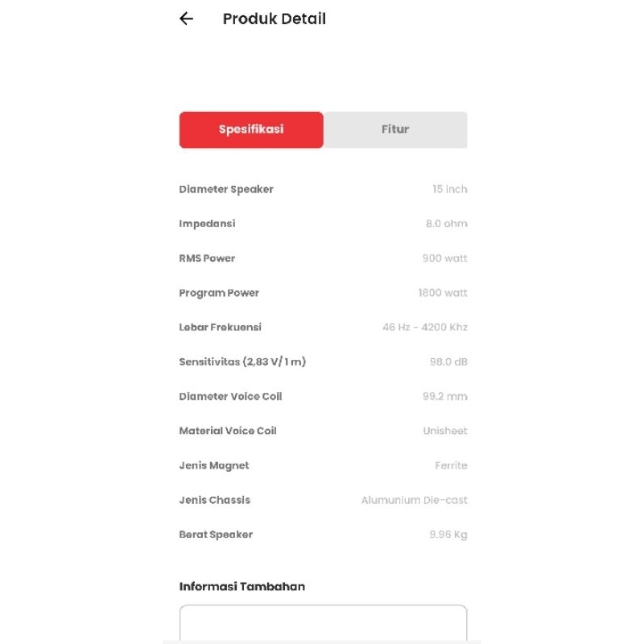
Task: Select the Berat Speaker label
Action: tap(216, 535)
